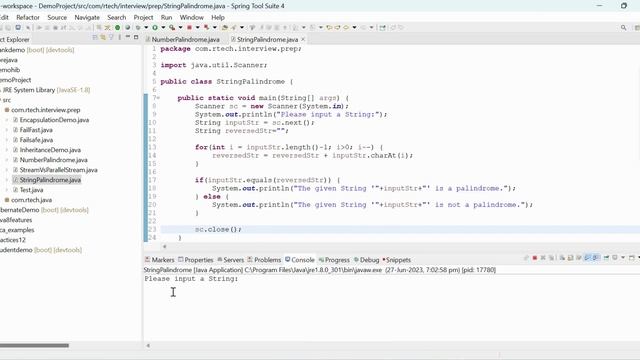Click the Search magnifier at the toolbar's right end
The width and height of the screenshot is (640, 360).
[x=623, y=28]
